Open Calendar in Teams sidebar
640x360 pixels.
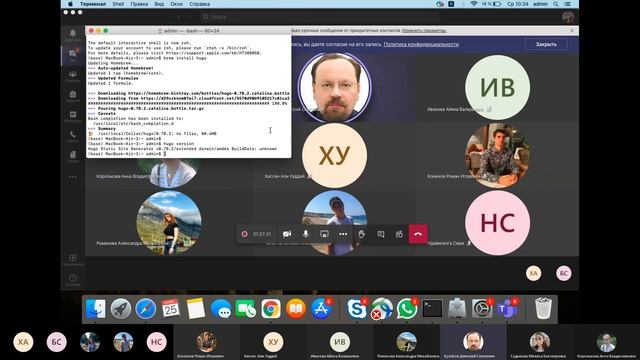73,116
